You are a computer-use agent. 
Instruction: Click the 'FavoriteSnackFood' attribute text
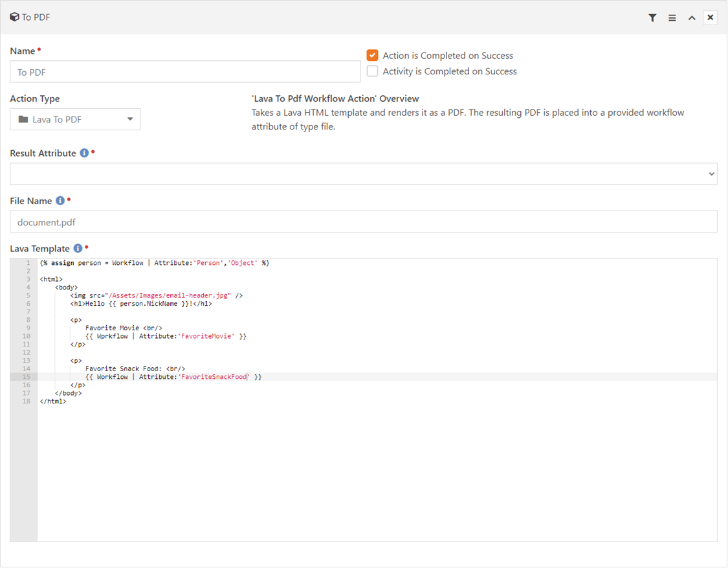(x=214, y=377)
